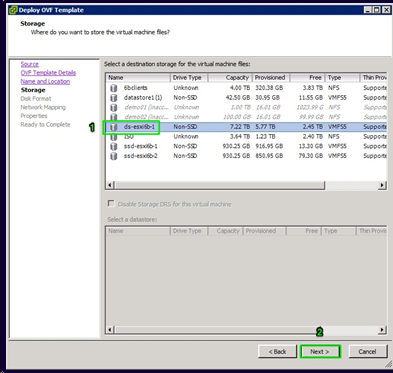Open the Source wizard step link
The image size is (393, 373).
[x=29, y=64]
